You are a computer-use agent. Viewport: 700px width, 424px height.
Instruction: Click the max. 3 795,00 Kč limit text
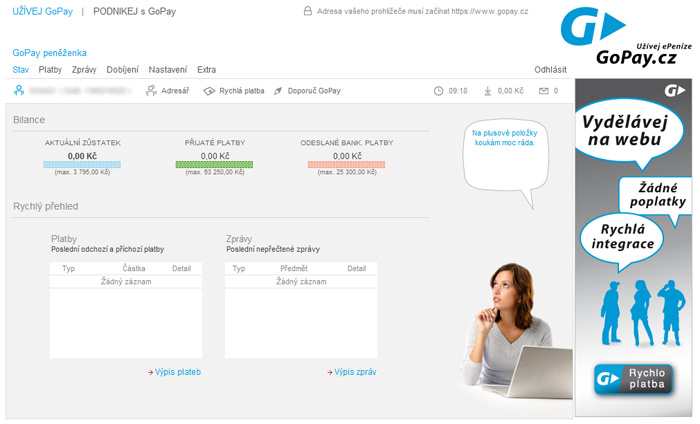(82, 172)
